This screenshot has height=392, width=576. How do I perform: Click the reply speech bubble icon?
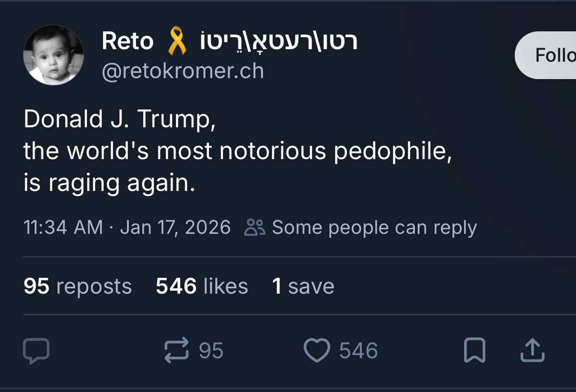coord(36,351)
